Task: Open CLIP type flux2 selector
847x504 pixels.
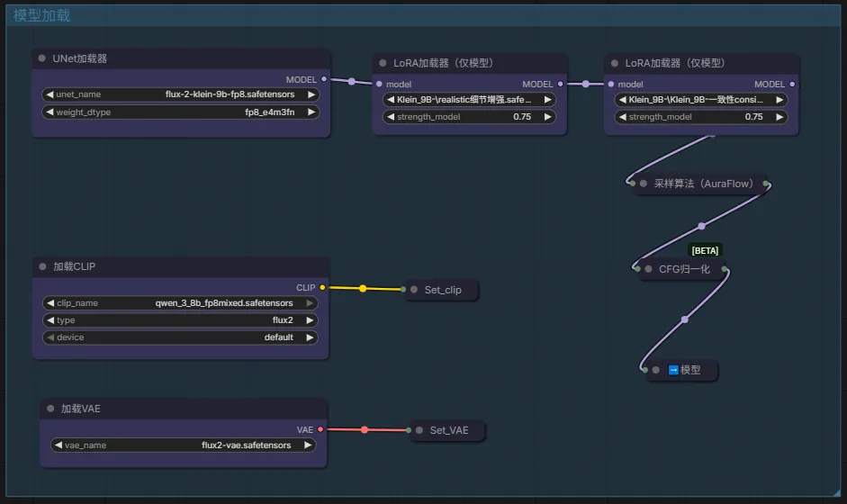Action: [x=180, y=320]
